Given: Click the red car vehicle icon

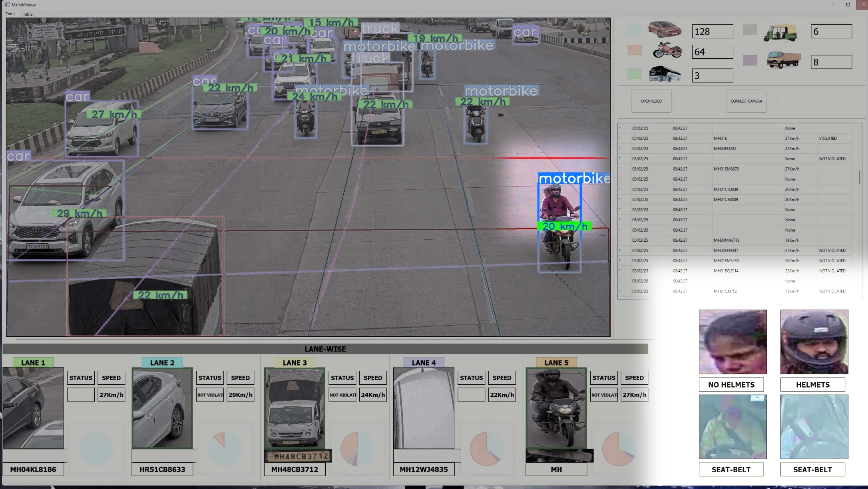Looking at the screenshot, I should pyautogui.click(x=665, y=30).
